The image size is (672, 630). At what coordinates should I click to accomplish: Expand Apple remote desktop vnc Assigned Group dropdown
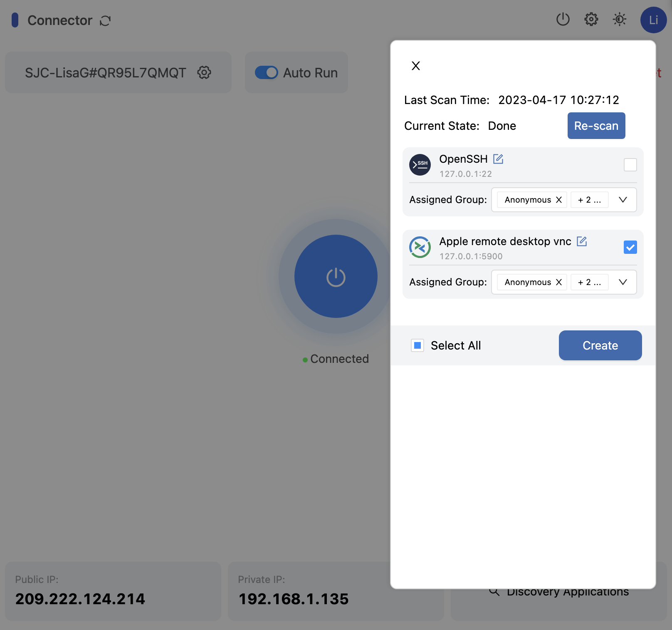coord(623,282)
